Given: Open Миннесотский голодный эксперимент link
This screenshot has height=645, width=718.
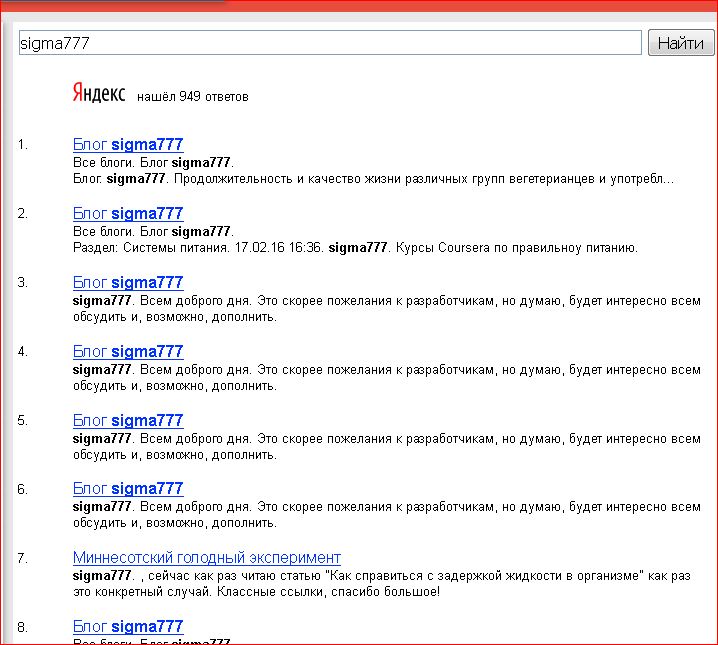Looking at the screenshot, I should 207,558.
